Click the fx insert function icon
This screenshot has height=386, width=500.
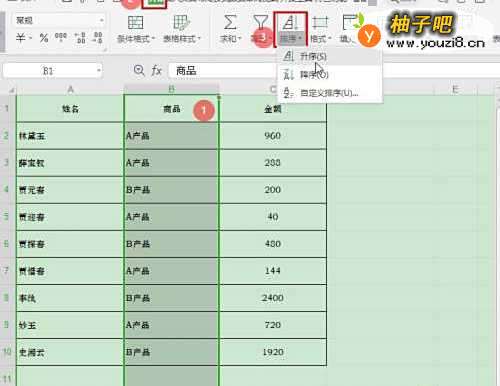pos(157,70)
